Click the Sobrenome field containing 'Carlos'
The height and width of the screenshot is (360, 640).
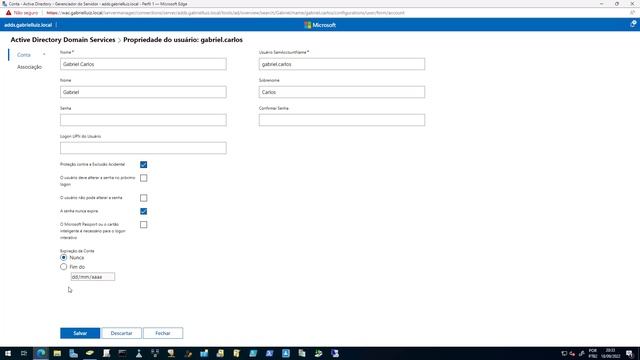click(342, 92)
